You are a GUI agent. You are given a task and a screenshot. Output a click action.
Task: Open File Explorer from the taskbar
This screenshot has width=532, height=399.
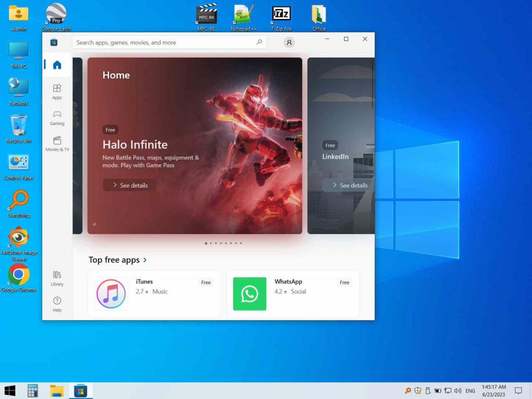pos(56,391)
